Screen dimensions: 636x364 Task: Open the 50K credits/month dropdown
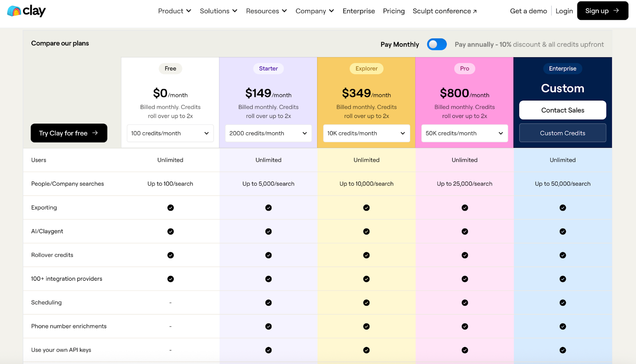[x=465, y=133]
